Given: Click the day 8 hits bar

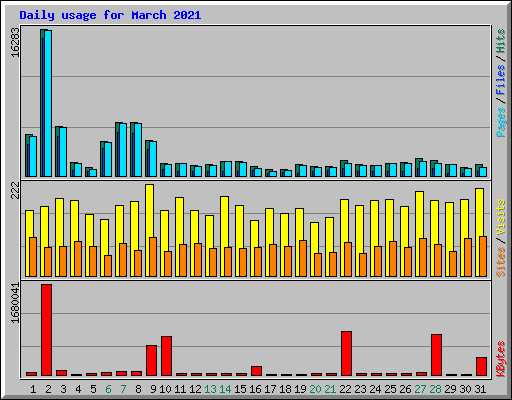Looking at the screenshot, I should (x=132, y=149).
